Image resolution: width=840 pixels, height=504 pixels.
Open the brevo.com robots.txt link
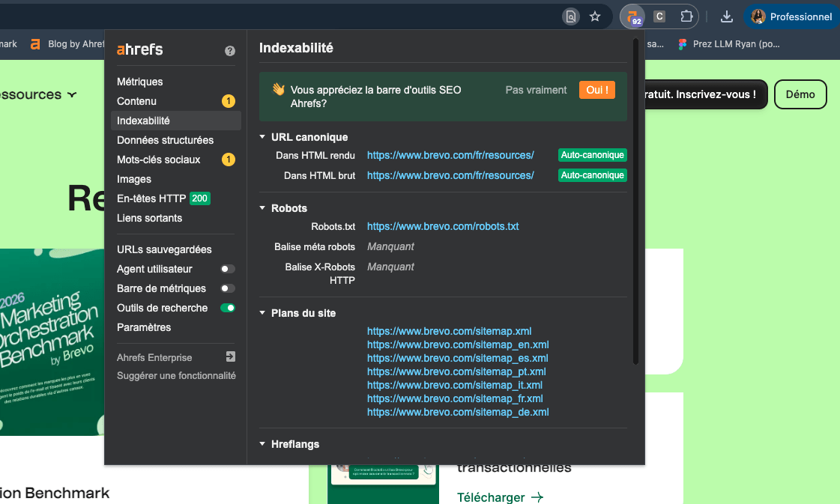click(443, 226)
